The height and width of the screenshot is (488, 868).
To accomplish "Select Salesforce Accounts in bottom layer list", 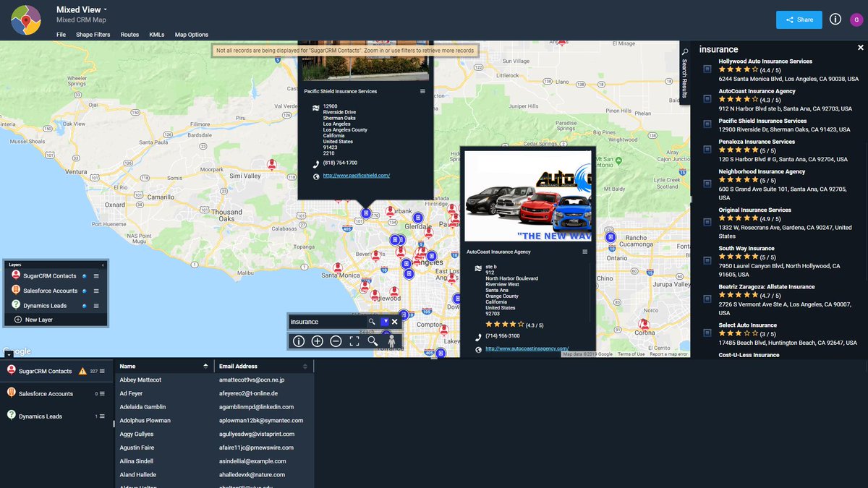I will [x=46, y=394].
